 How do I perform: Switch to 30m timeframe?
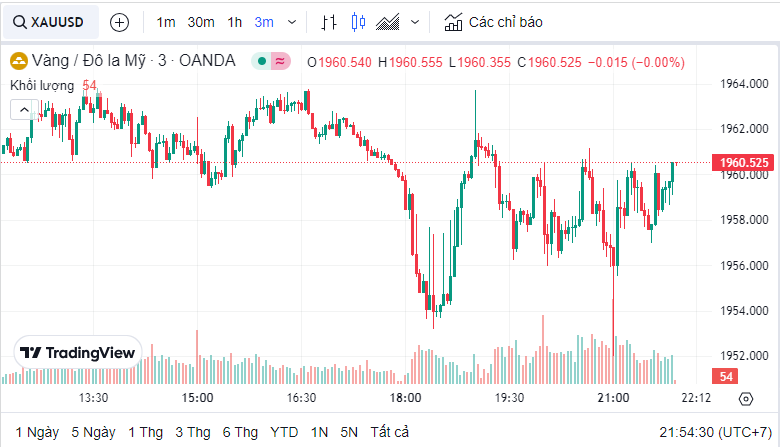(x=201, y=21)
